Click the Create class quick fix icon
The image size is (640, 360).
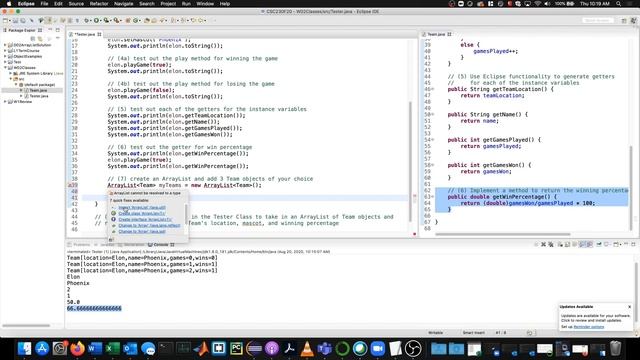coord(113,213)
